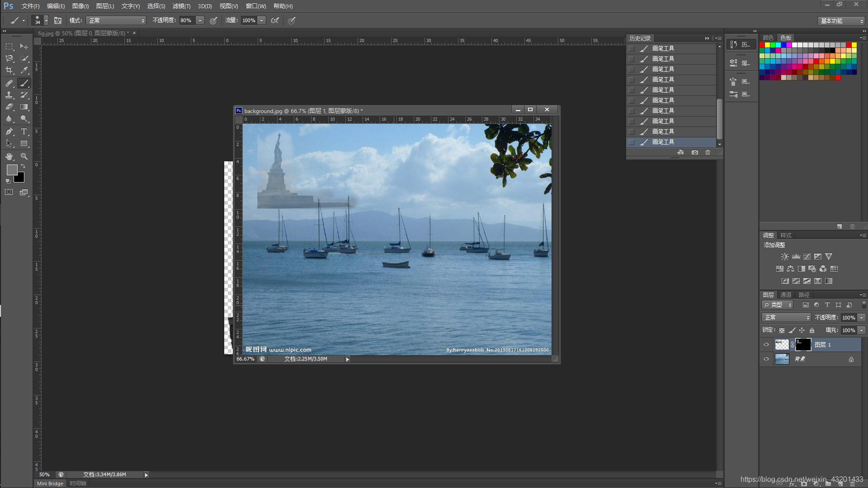
Task: Select the Pen tool
Action: 9,131
